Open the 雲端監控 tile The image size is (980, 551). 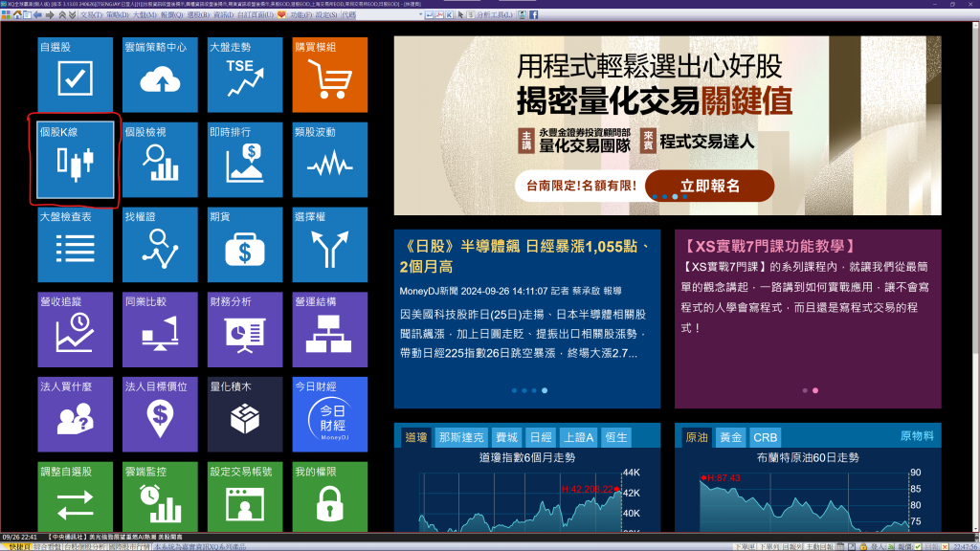click(160, 496)
